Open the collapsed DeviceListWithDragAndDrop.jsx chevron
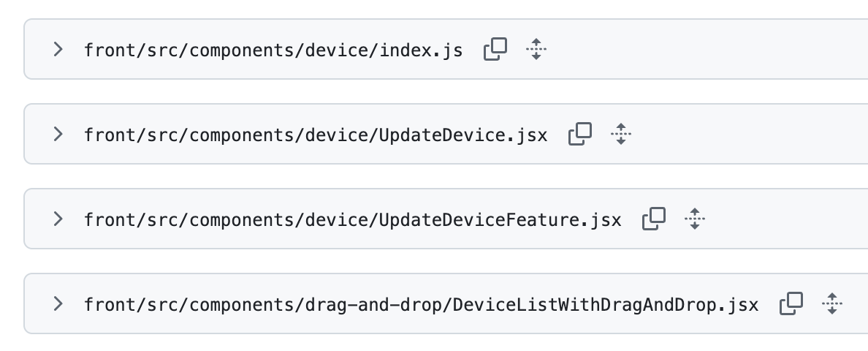 pos(58,303)
